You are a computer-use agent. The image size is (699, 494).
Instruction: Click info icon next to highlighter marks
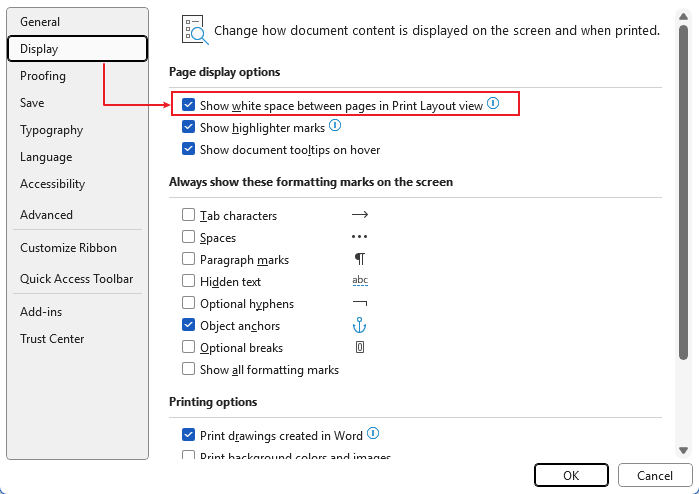point(335,126)
